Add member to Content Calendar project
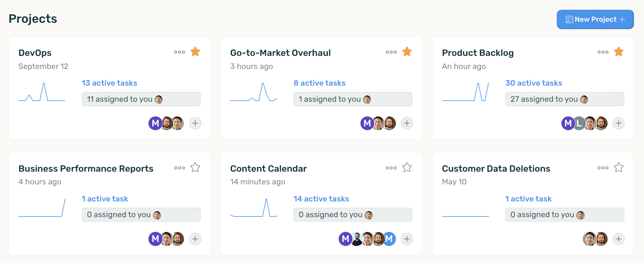 [x=407, y=239]
